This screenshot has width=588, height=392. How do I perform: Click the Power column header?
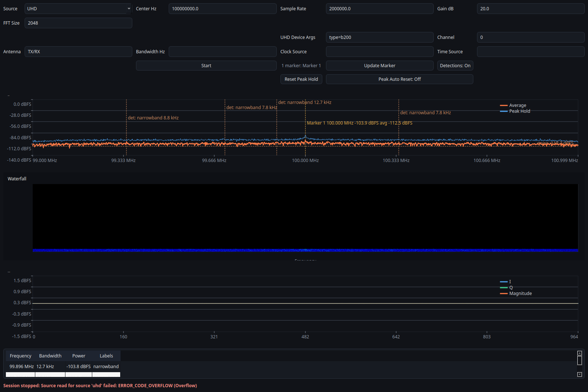coord(79,356)
